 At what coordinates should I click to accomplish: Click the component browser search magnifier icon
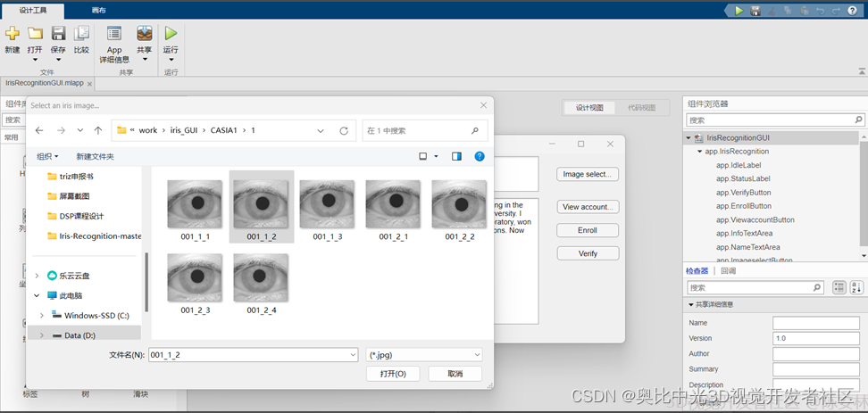[858, 120]
